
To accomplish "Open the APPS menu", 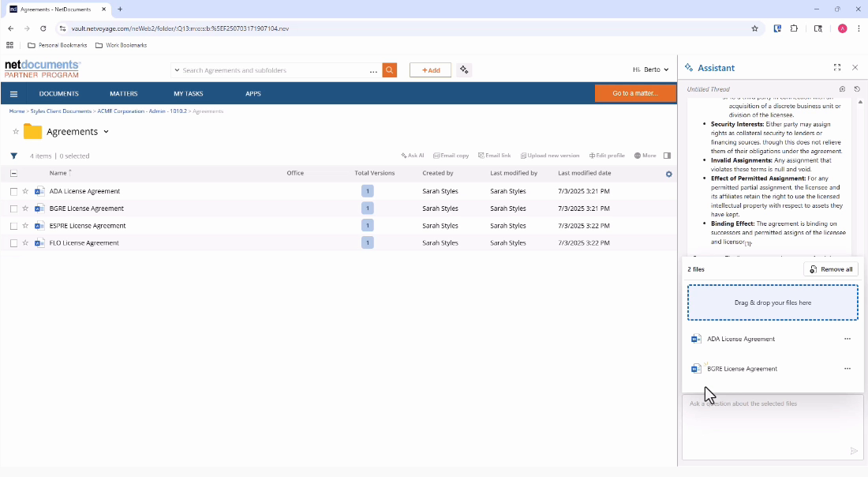I will coord(253,94).
